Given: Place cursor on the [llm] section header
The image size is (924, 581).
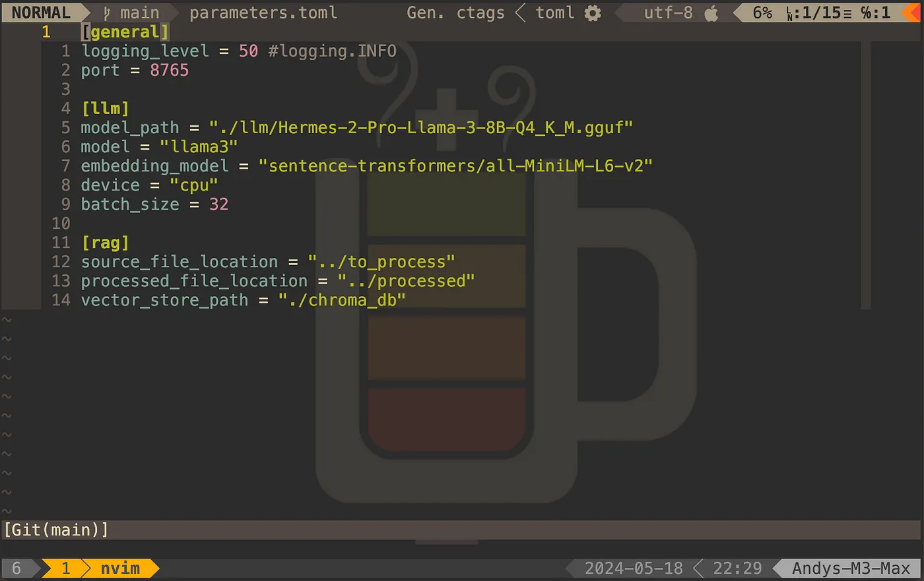Looking at the screenshot, I should [x=105, y=108].
